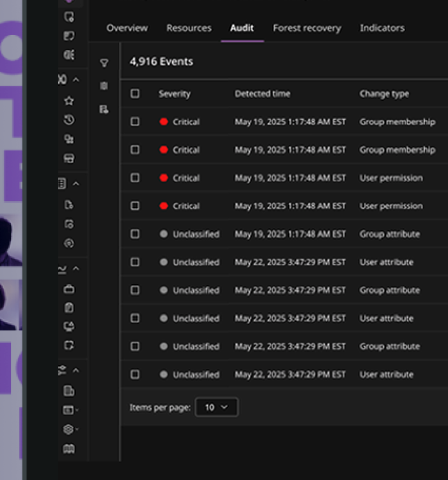
Task: Go to the Indicators tab
Action: 382,28
